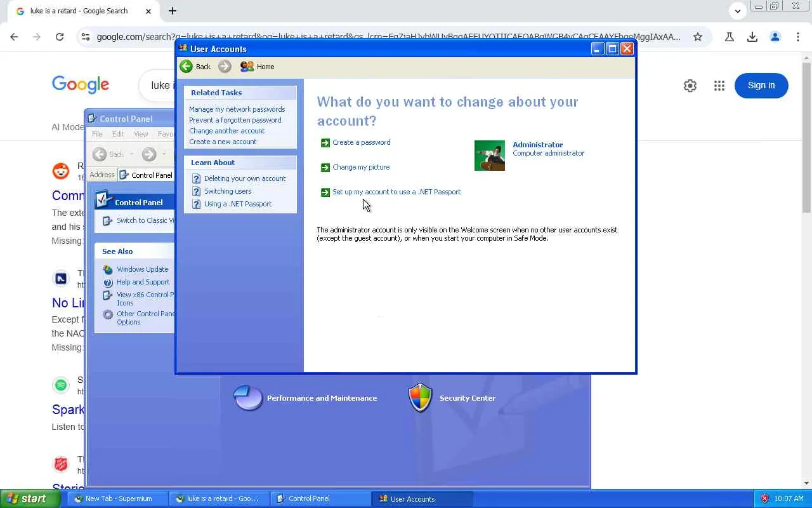Click the security shield icon in the system tray

click(764, 499)
